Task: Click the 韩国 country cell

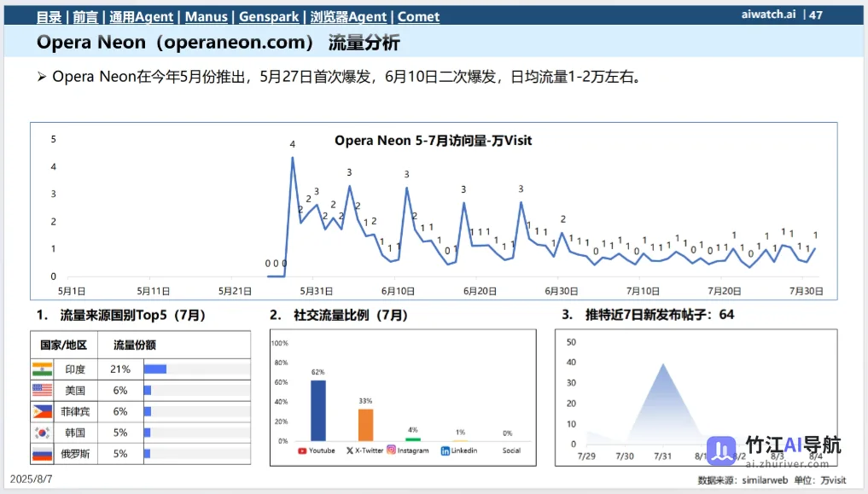Action: [x=75, y=432]
